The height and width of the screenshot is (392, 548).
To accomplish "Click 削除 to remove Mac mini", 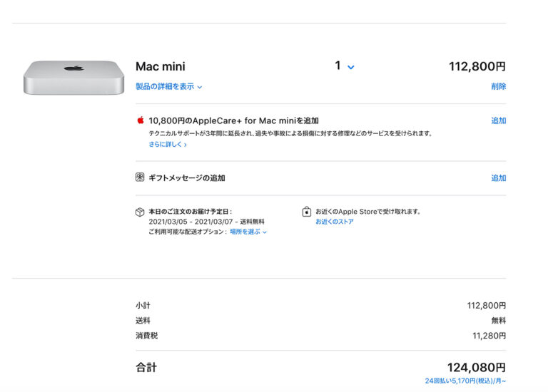I will 498,86.
